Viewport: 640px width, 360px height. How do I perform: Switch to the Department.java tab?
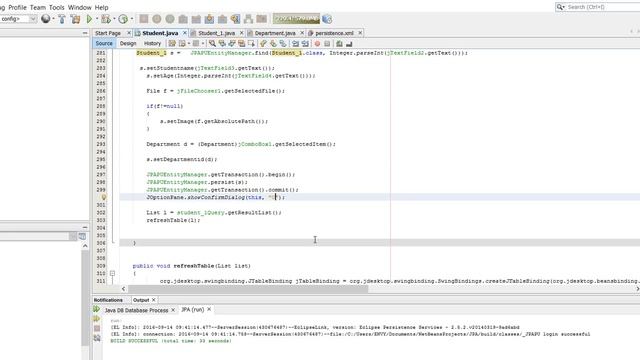coord(275,33)
